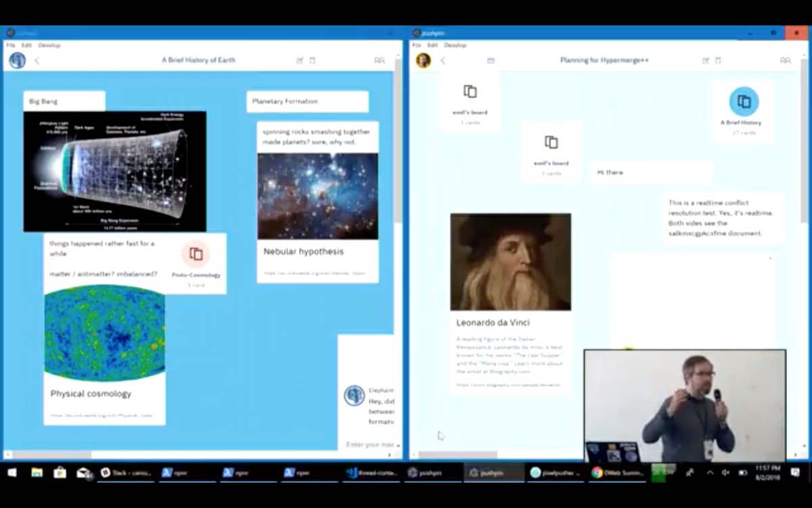Click the Leonardo da Vinci portrait image
Image resolution: width=812 pixels, height=508 pixels.
click(x=511, y=262)
